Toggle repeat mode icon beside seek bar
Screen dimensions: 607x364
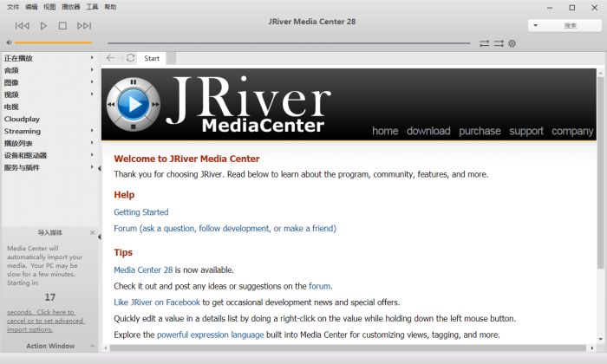point(484,43)
